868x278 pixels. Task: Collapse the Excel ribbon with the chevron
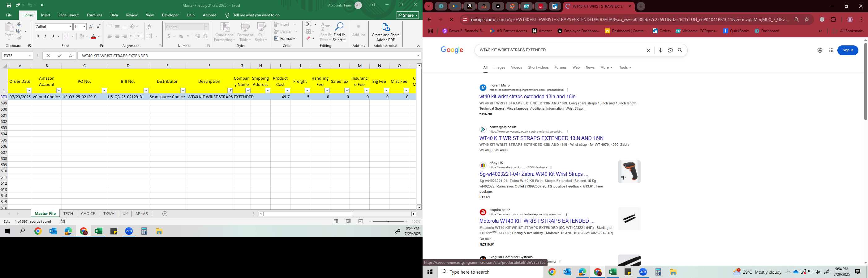pos(418,46)
